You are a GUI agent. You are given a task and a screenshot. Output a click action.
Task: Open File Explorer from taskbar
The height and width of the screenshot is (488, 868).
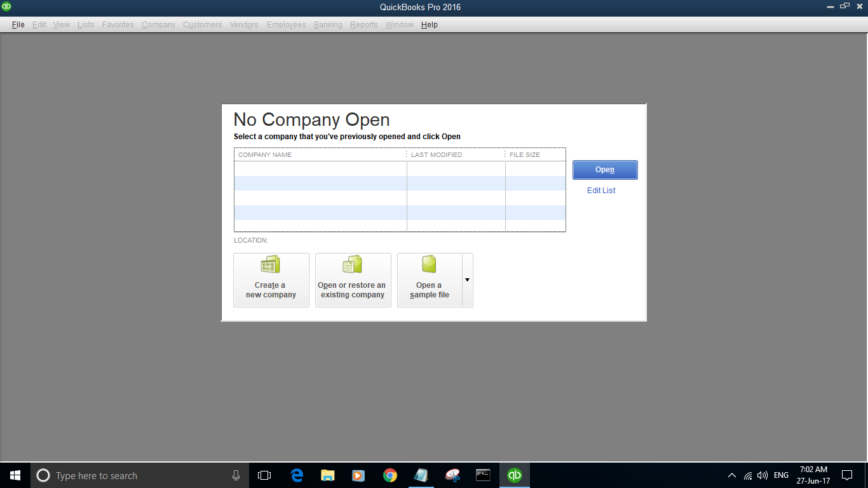[x=328, y=475]
